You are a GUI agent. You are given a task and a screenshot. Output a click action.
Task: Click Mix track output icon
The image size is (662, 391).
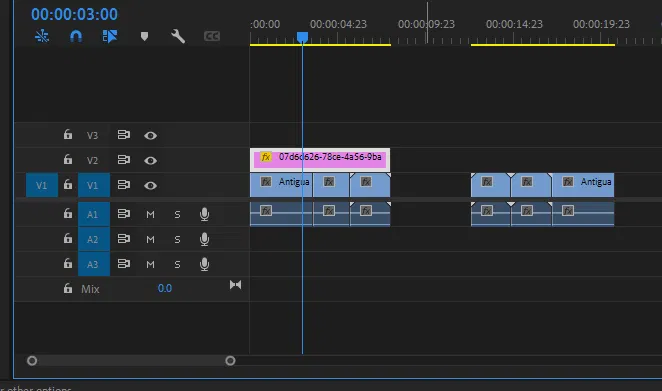(x=236, y=285)
